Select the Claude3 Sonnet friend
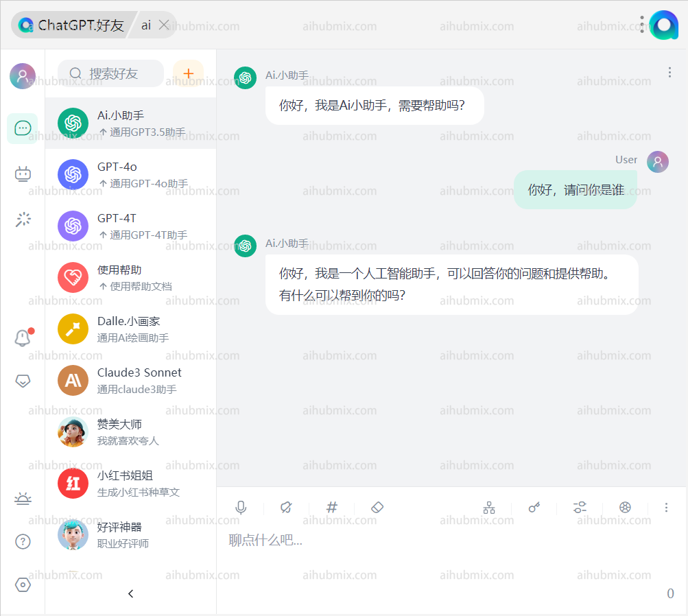 pyautogui.click(x=131, y=381)
